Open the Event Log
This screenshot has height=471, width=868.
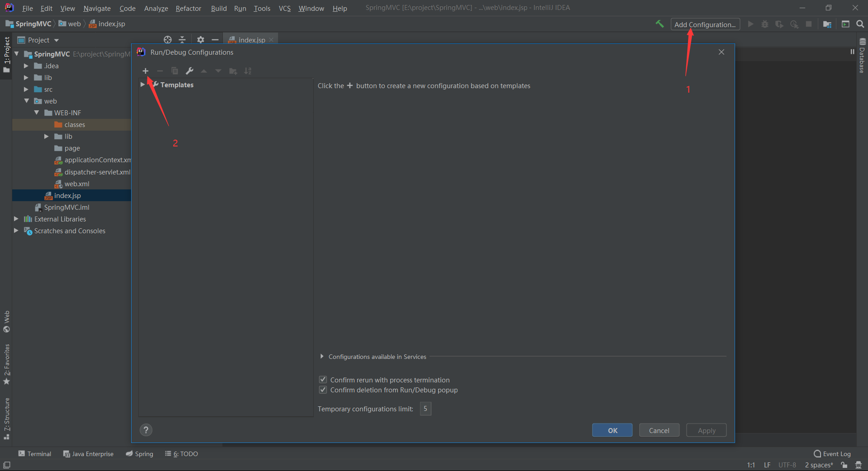tap(832, 454)
